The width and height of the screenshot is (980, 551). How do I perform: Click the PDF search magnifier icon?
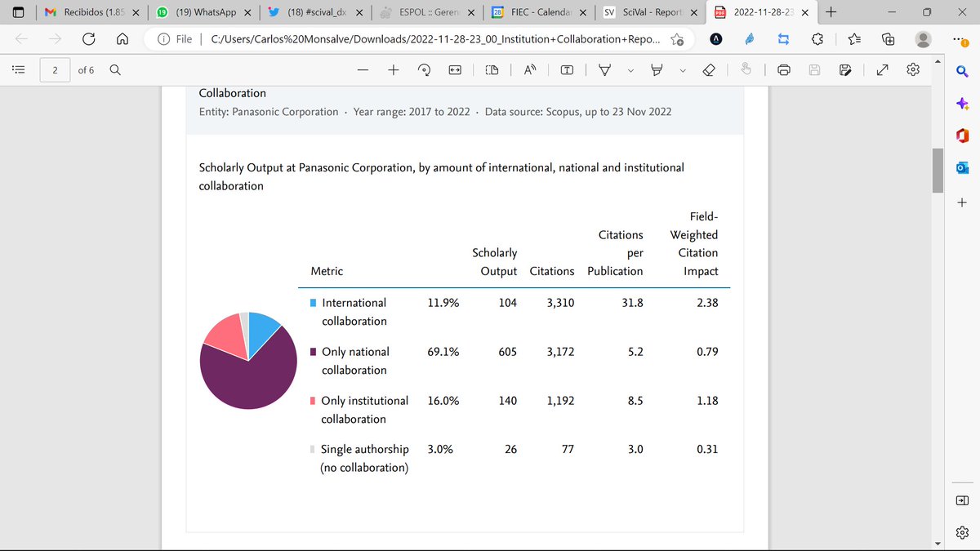pos(115,70)
